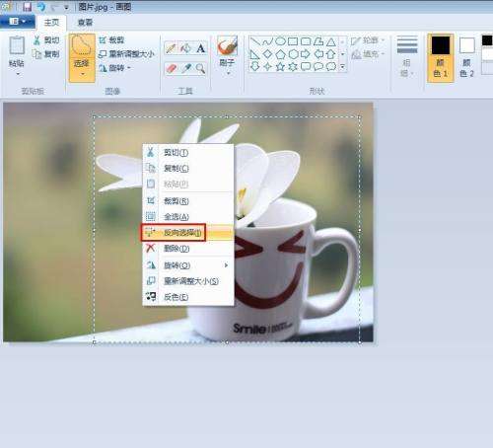Screen dimensions: 493x448
Task: Choose the five-point star shape
Action: point(280,67)
